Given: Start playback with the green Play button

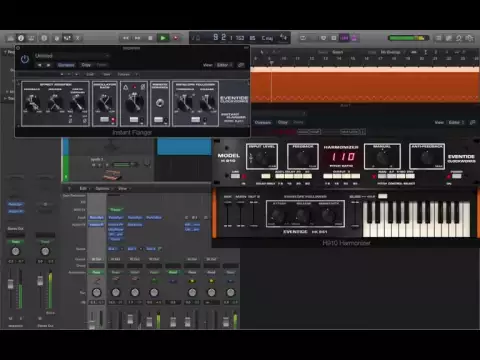Looking at the screenshot, I should click(163, 38).
